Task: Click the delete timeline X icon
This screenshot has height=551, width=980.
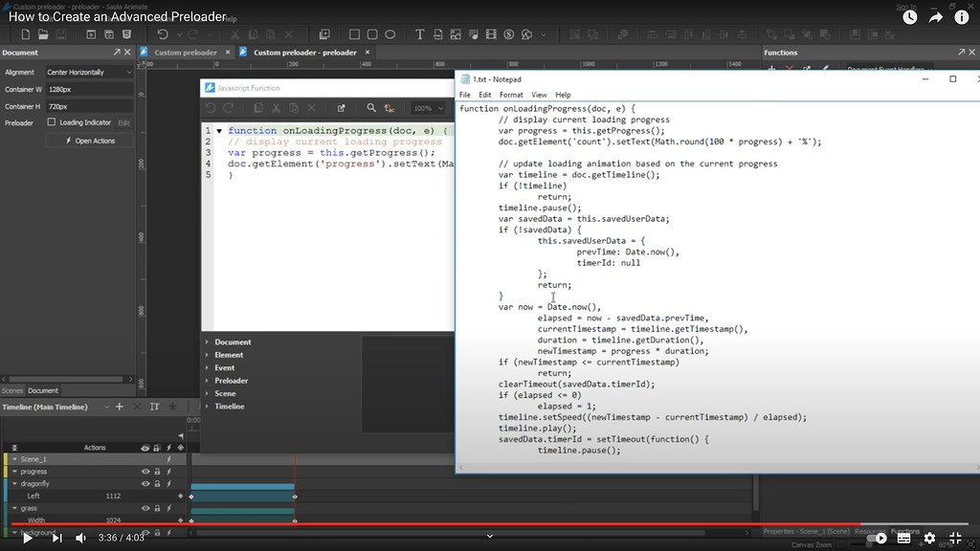Action: point(138,407)
